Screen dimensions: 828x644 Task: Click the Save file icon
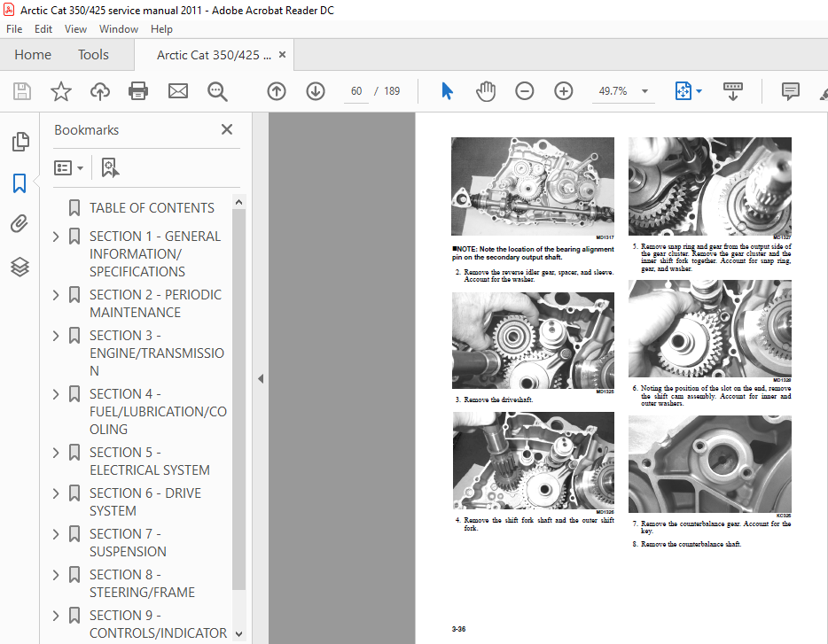point(21,91)
